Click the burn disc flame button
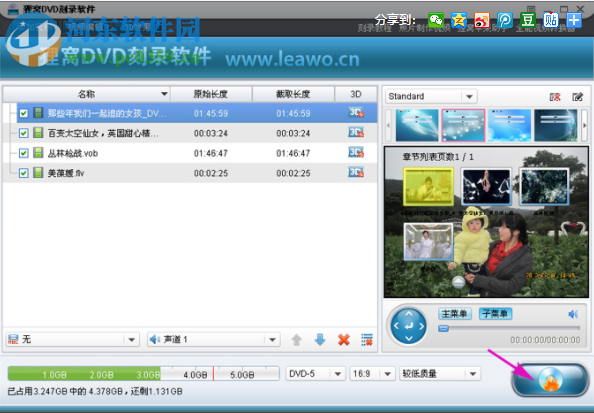This screenshot has height=413, width=594. coord(550,380)
